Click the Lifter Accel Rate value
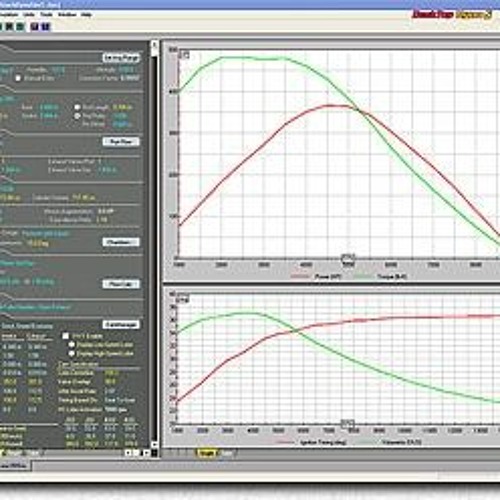This screenshot has height=500, width=500. tap(110, 391)
